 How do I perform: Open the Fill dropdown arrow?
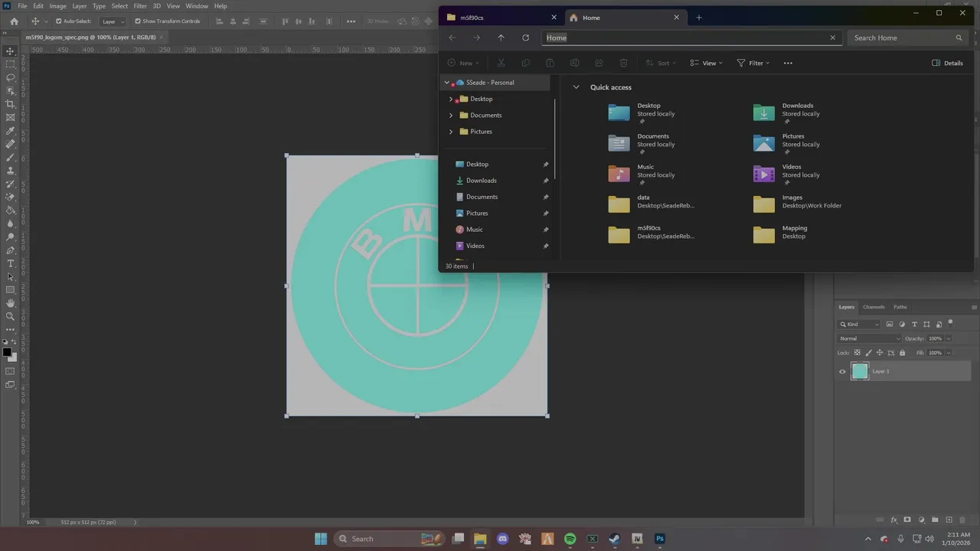(949, 353)
